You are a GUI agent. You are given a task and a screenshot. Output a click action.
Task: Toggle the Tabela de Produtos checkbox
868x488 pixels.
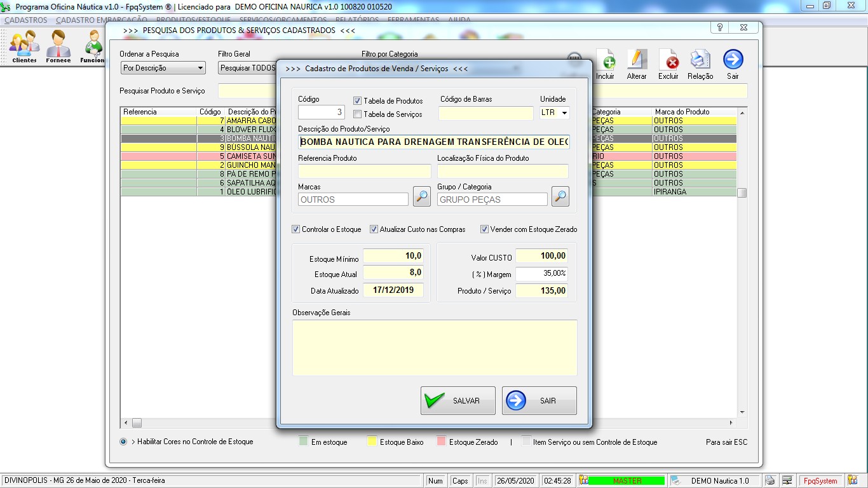point(357,101)
